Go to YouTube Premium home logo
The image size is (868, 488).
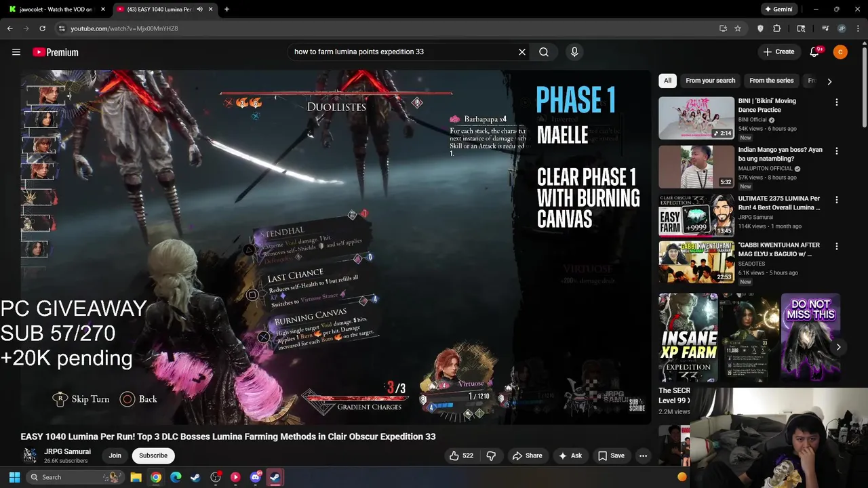(x=56, y=52)
